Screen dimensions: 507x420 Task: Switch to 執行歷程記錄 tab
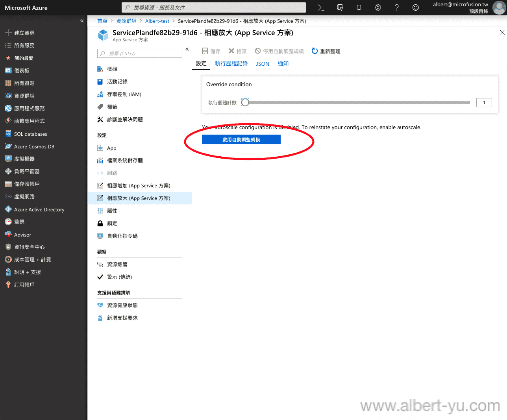(x=231, y=63)
